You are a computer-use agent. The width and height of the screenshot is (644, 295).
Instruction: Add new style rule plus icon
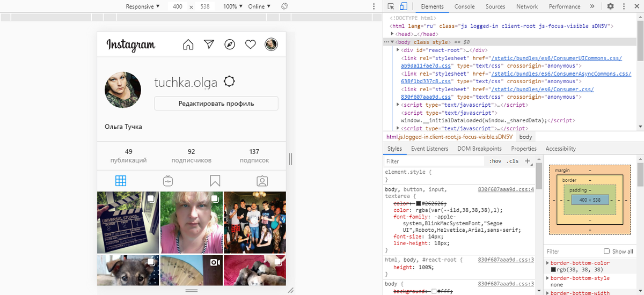coord(528,161)
